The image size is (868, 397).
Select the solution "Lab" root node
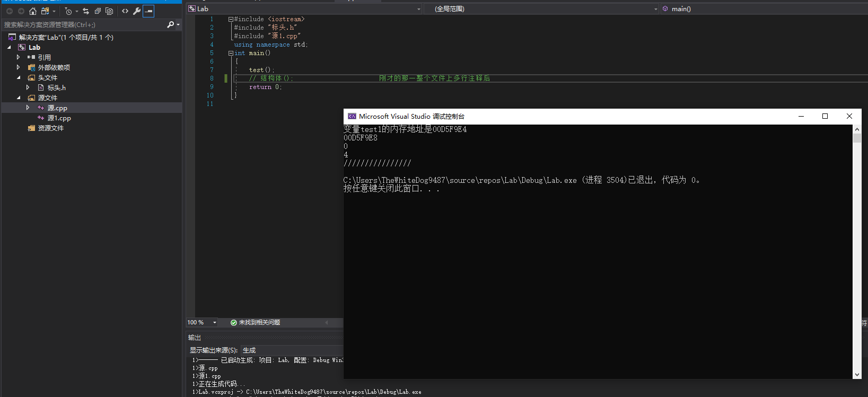[x=66, y=37]
